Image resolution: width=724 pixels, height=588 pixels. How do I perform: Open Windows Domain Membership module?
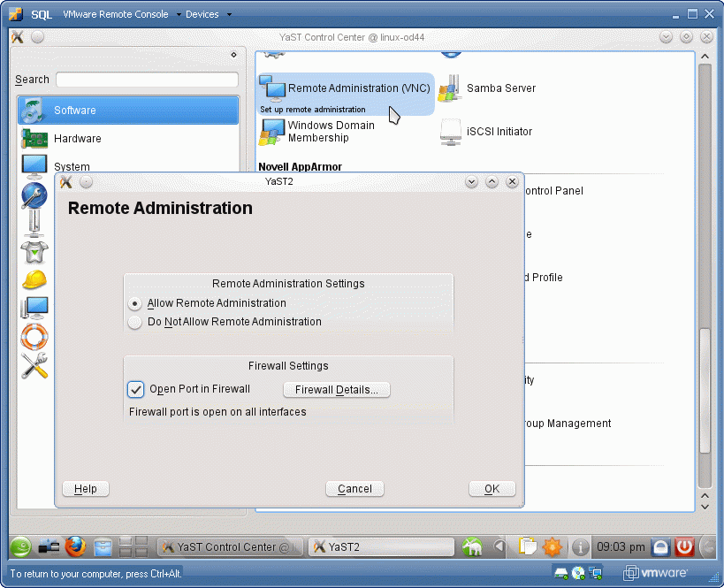317,132
